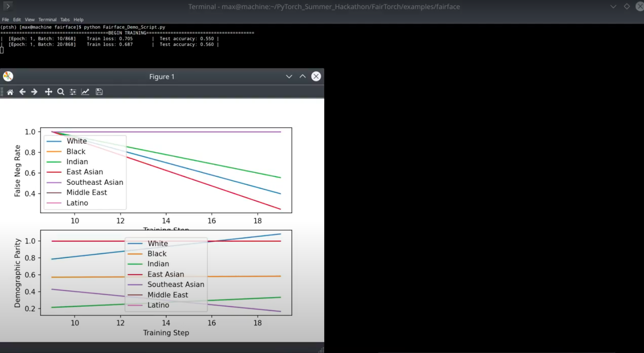Open the Tabs menu in Terminal
Screen dimensions: 644x353
coord(65,20)
